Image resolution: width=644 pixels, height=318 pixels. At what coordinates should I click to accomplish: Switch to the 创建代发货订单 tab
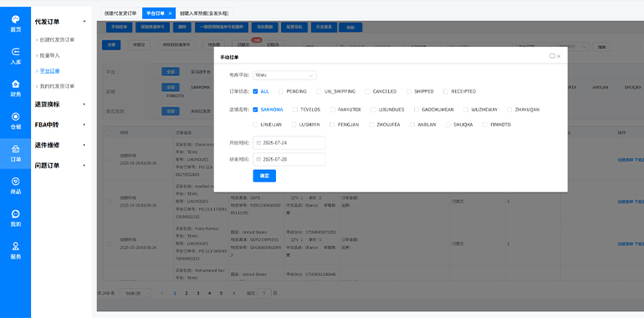(120, 13)
